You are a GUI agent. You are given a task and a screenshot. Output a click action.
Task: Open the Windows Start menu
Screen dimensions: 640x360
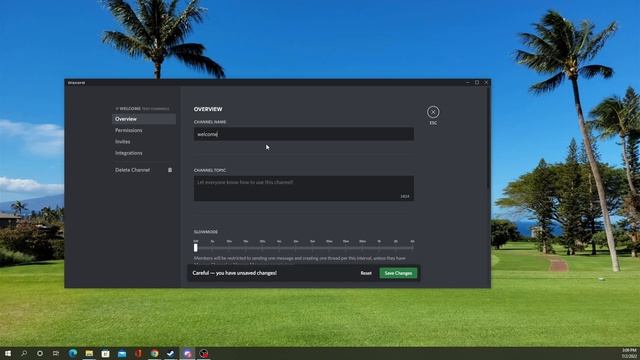click(8, 353)
